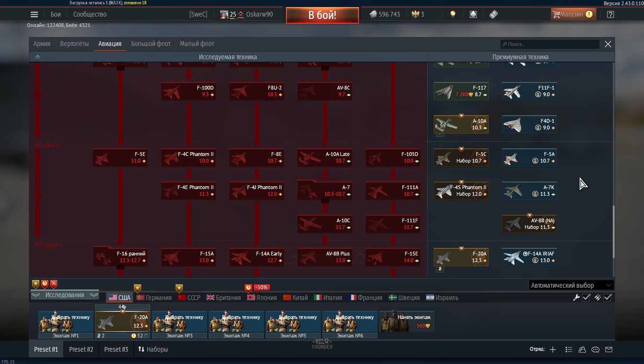Select the F-4S Phantom II card
The height and width of the screenshot is (364, 644).
pos(461,191)
